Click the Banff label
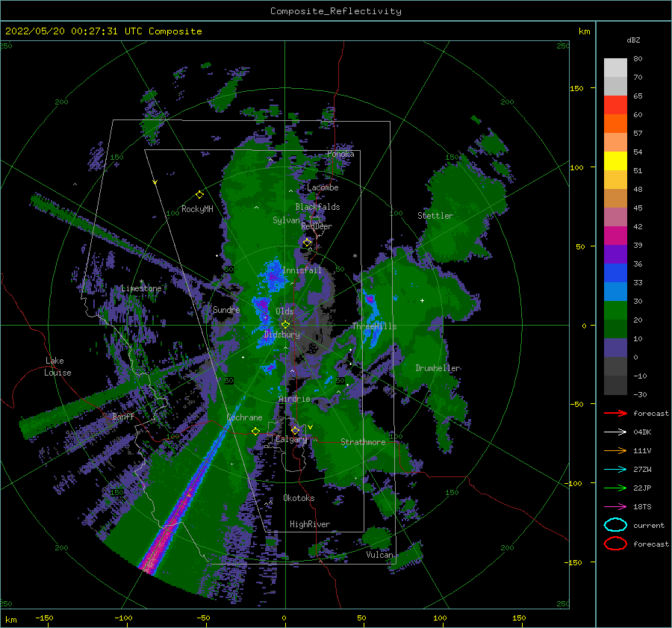The width and height of the screenshot is (672, 628). coord(123,417)
